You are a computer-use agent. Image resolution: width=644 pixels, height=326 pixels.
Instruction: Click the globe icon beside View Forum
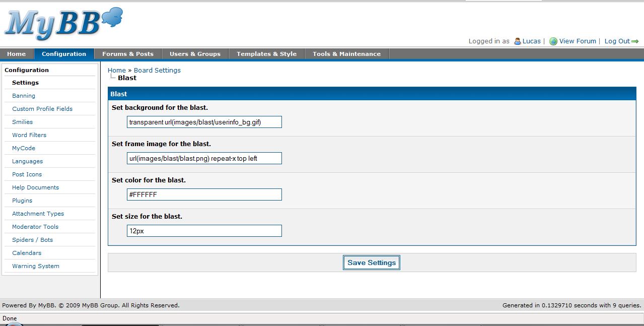[x=553, y=41]
